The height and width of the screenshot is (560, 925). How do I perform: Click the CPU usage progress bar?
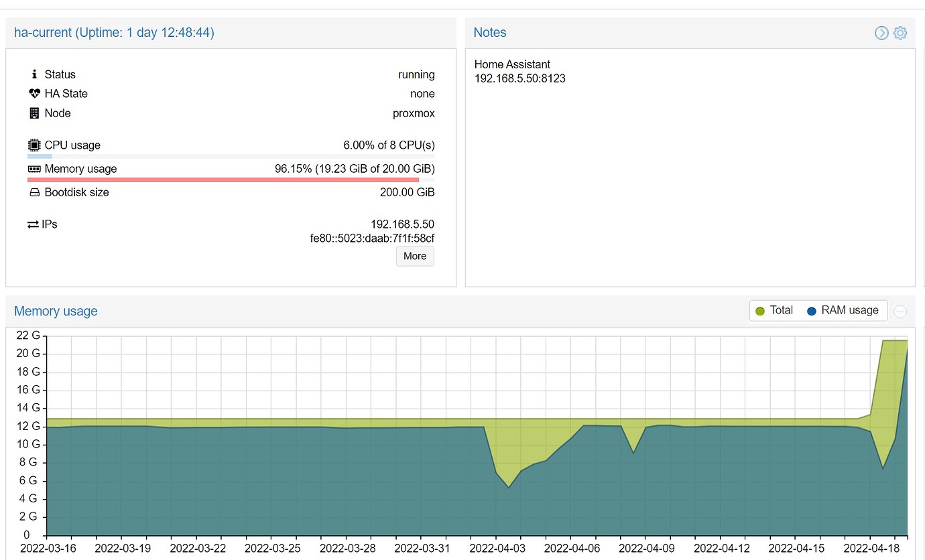click(x=231, y=156)
